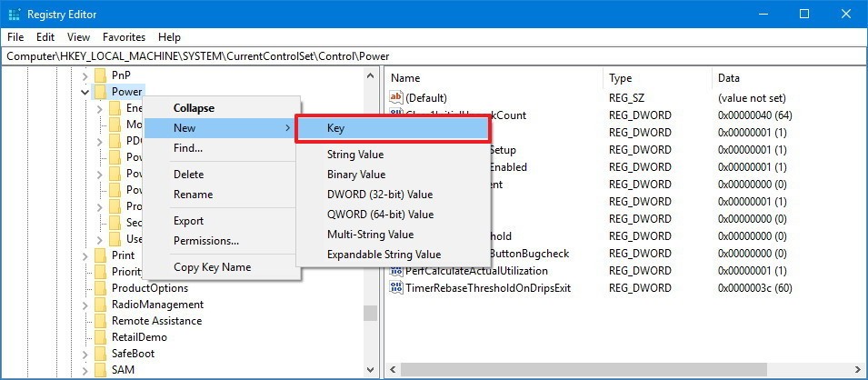Select the PnP folder icon

(x=100, y=75)
